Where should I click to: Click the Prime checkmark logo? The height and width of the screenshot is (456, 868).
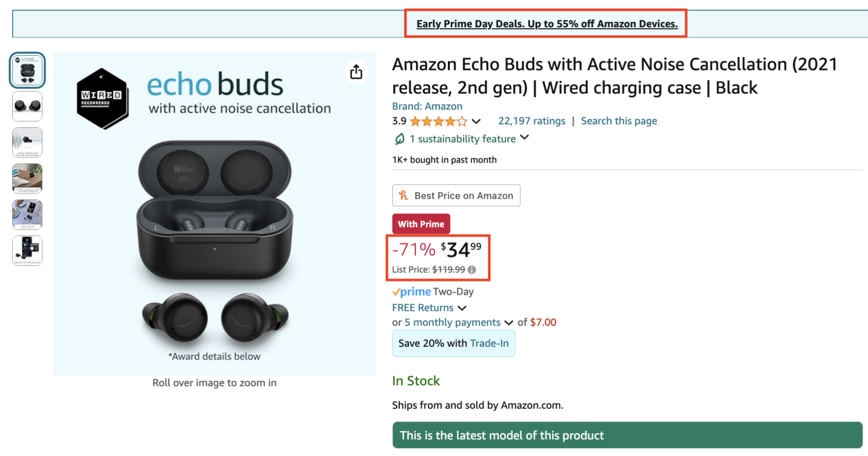point(411,291)
